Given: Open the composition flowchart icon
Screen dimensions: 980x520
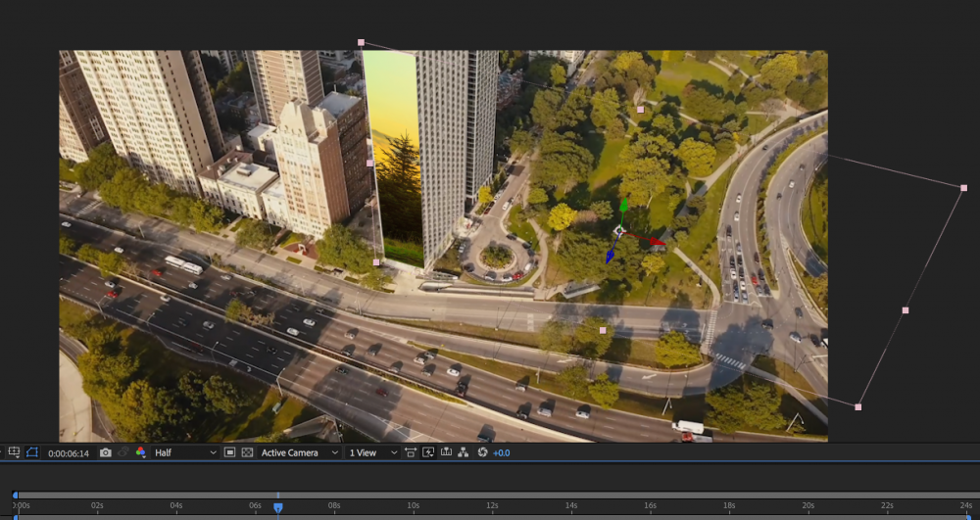Looking at the screenshot, I should point(464,452).
